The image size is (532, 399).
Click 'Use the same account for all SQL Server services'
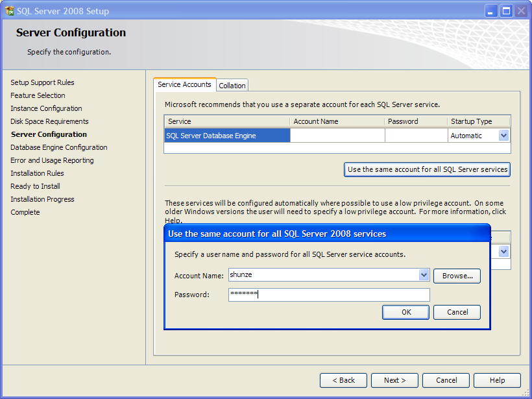coord(427,169)
